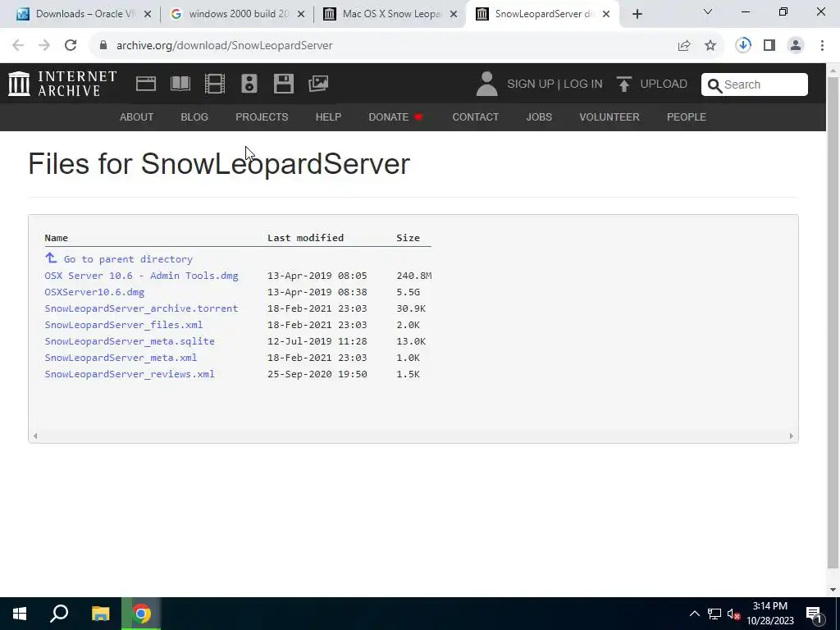Go back using the browser back arrow

tap(18, 46)
